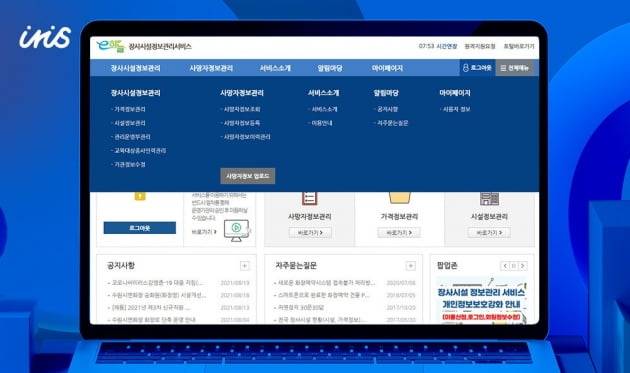The image size is (630, 373).
Task: Click 마이페이지 dropdown column heading
Action: click(x=455, y=93)
